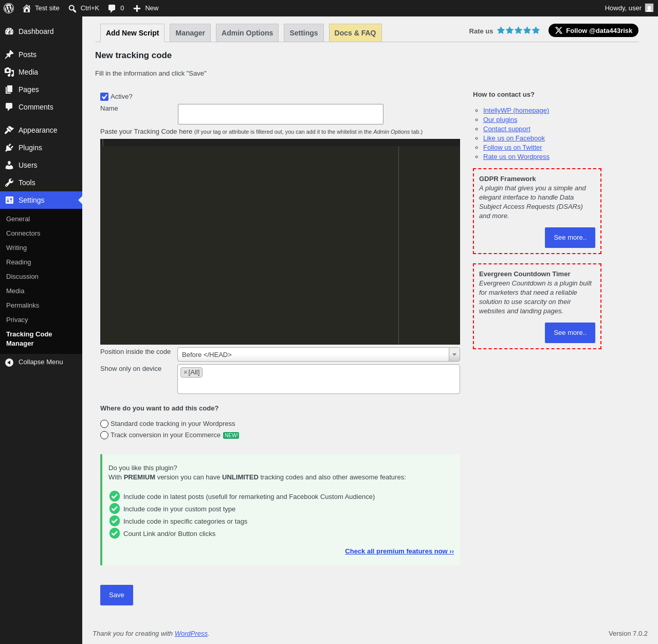This screenshot has width=658, height=644.
Task: Click the user avatar icon
Action: (649, 8)
